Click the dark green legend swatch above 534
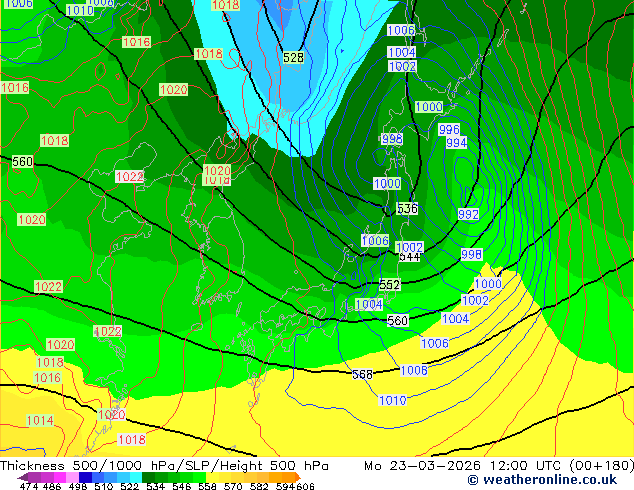 pyautogui.click(x=148, y=477)
